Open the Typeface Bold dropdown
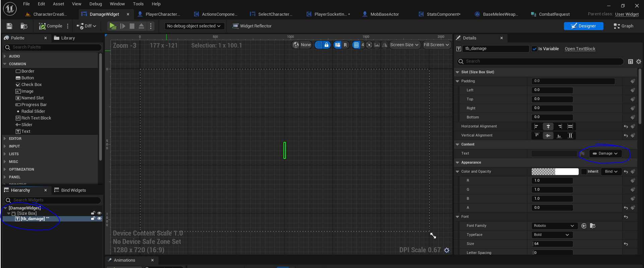The width and height of the screenshot is (644, 268). [x=552, y=235]
